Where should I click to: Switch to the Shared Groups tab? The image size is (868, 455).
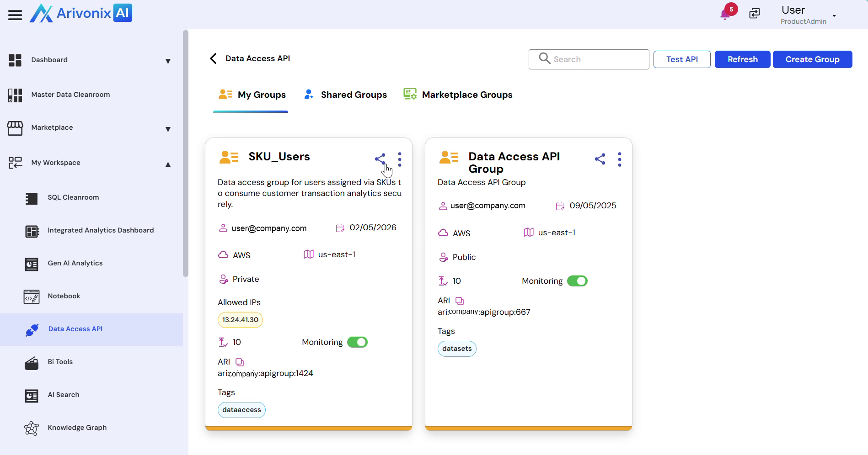pos(346,95)
